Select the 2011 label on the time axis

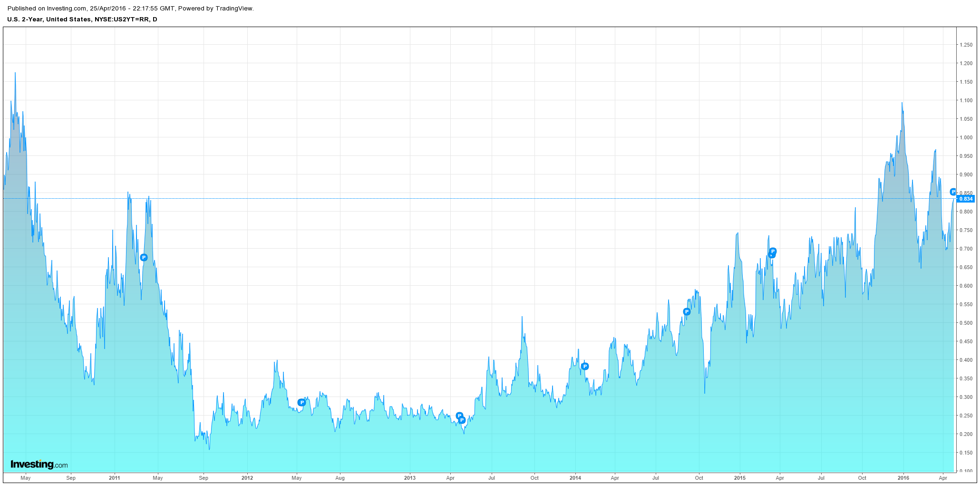[x=114, y=478]
